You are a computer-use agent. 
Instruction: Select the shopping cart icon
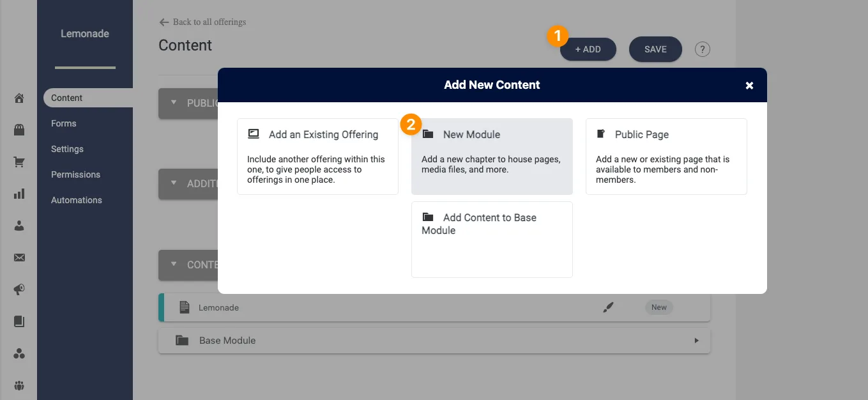pyautogui.click(x=19, y=162)
